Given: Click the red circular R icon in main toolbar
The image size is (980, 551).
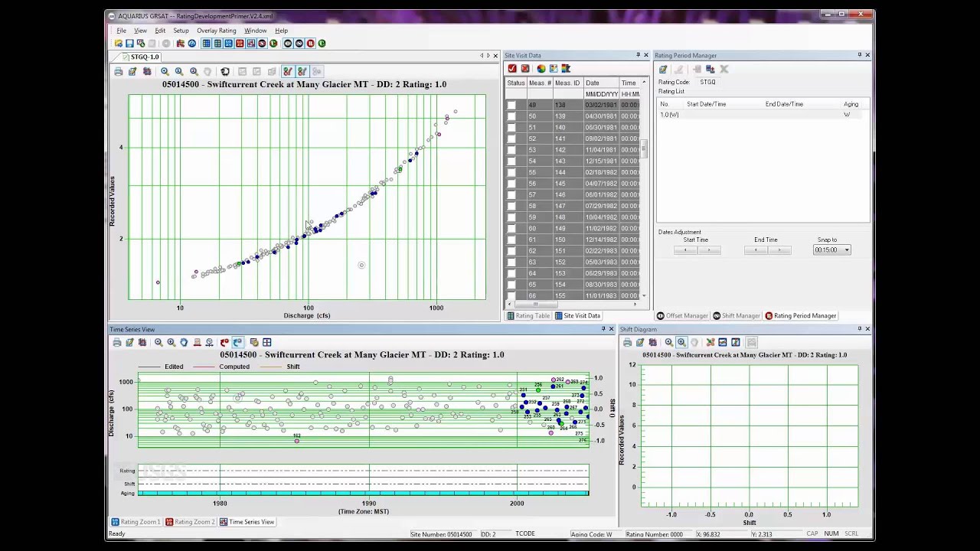Looking at the screenshot, I should click(x=310, y=44).
